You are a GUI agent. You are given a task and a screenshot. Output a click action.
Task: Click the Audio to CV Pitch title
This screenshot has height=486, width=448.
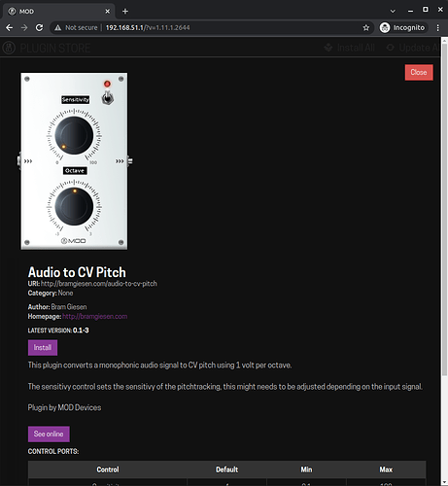tap(77, 272)
